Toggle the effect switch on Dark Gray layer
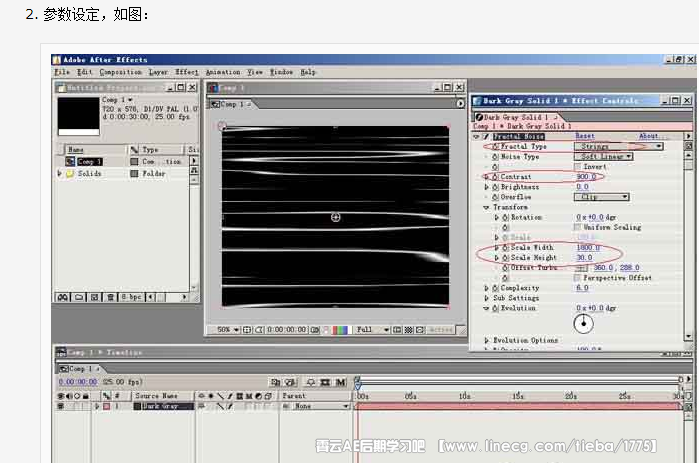 (x=230, y=406)
